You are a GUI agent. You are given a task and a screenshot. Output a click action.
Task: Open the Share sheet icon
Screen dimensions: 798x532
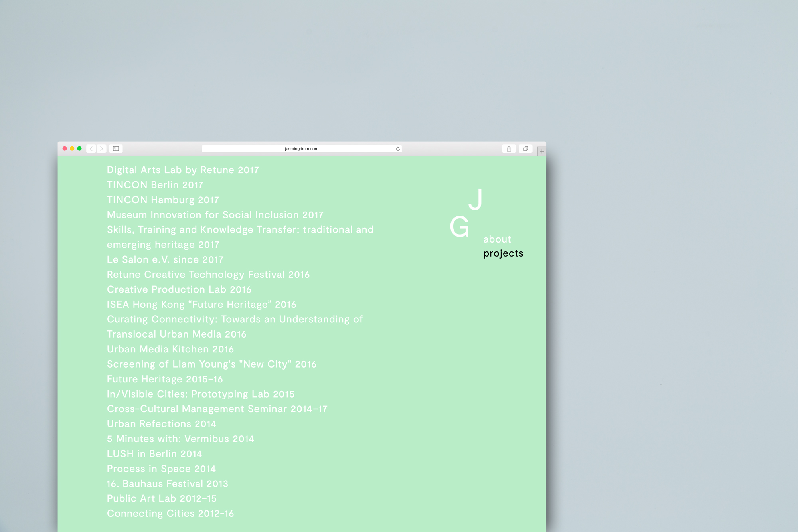point(509,148)
